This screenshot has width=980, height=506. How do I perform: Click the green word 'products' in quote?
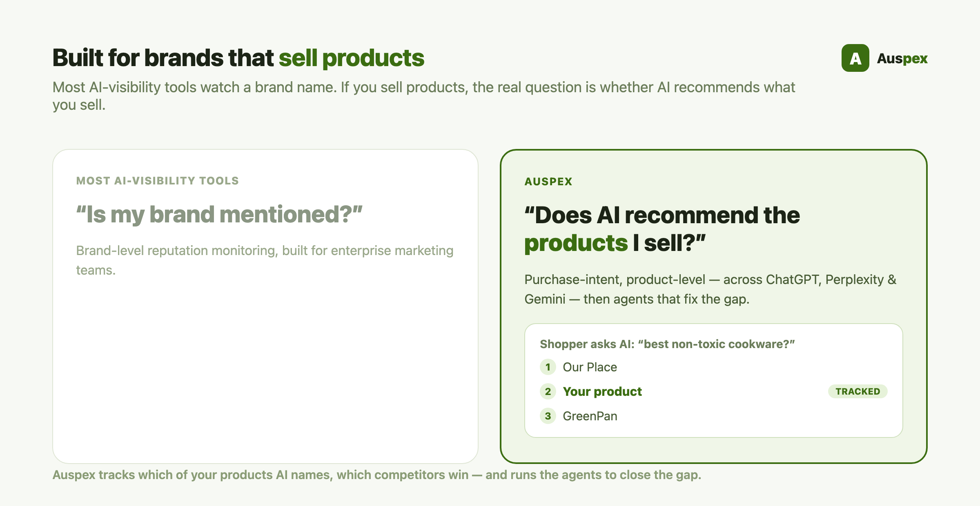576,243
